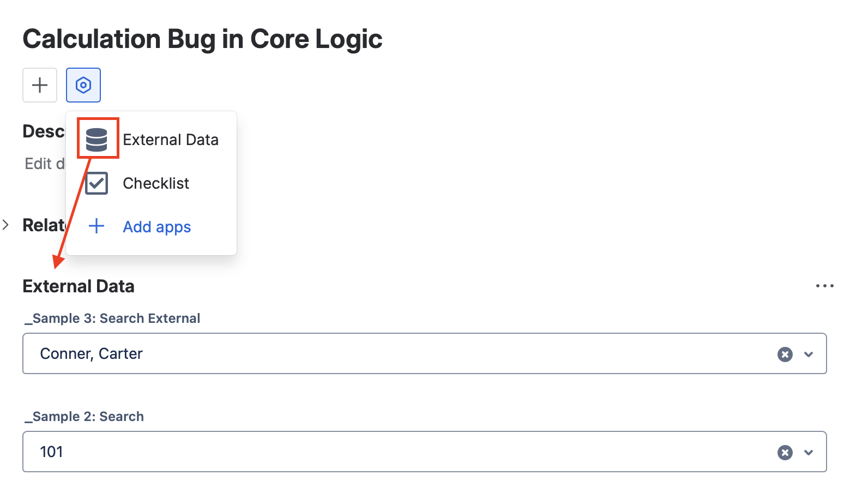Clear the 101 value in Sample 2
Viewport: 868px width, 493px height.
785,453
